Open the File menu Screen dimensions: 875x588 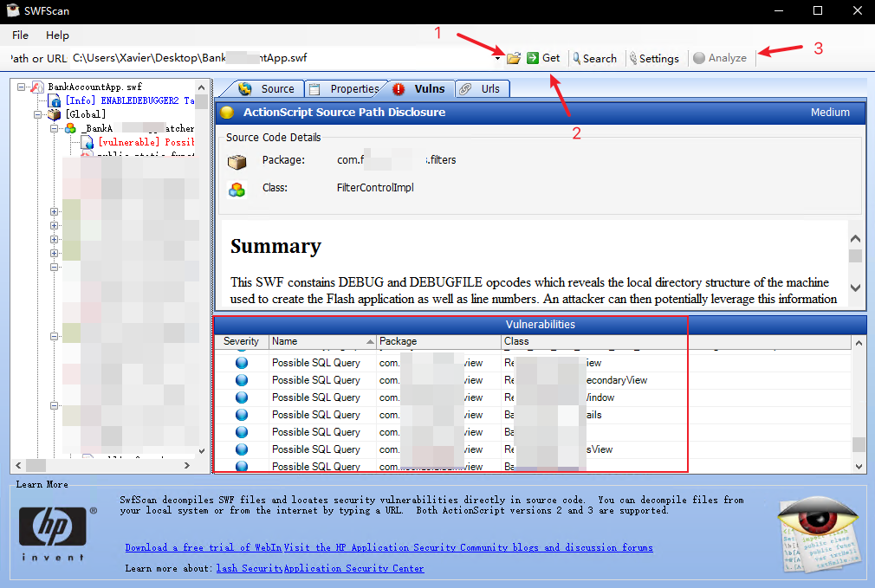click(x=20, y=36)
